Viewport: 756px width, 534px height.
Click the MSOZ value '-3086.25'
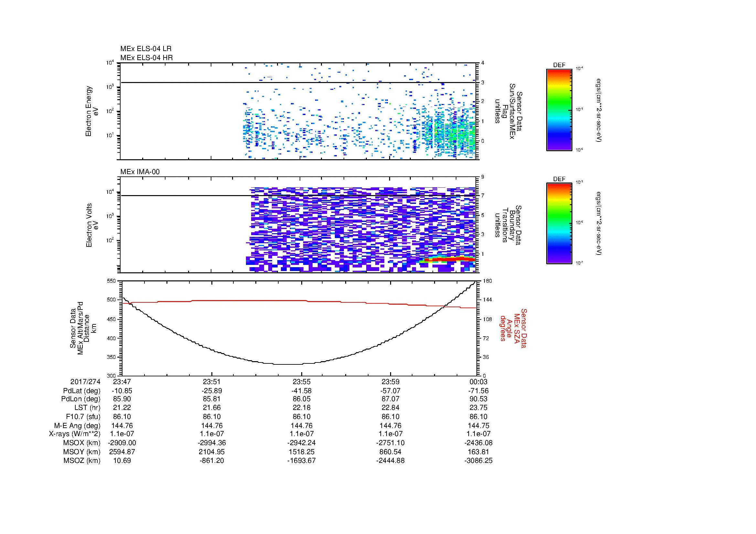(478, 461)
